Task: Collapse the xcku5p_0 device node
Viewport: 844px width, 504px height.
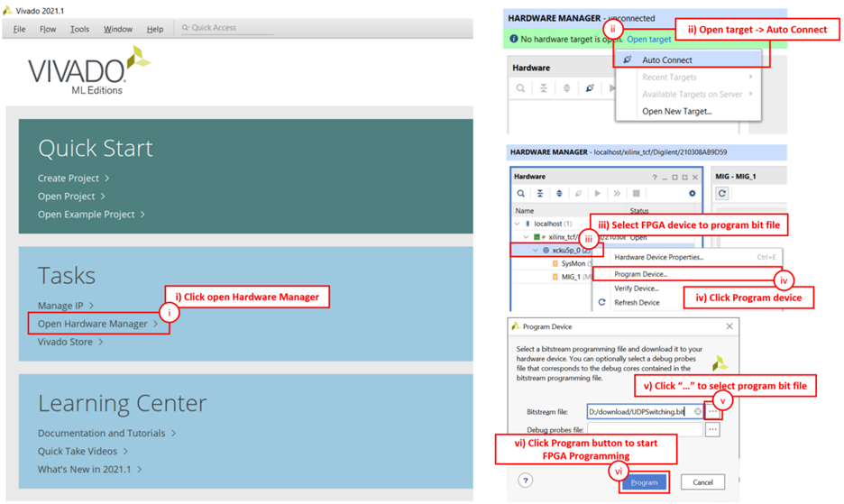Action: pos(535,251)
